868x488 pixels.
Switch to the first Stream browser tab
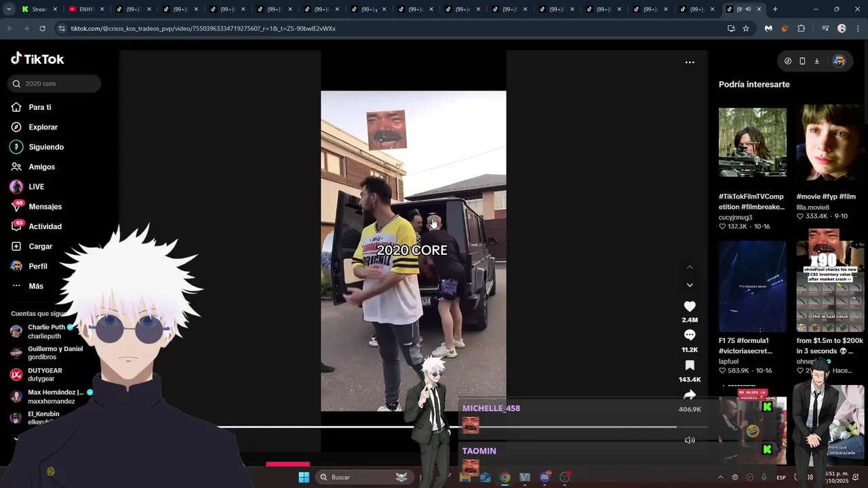pos(40,9)
